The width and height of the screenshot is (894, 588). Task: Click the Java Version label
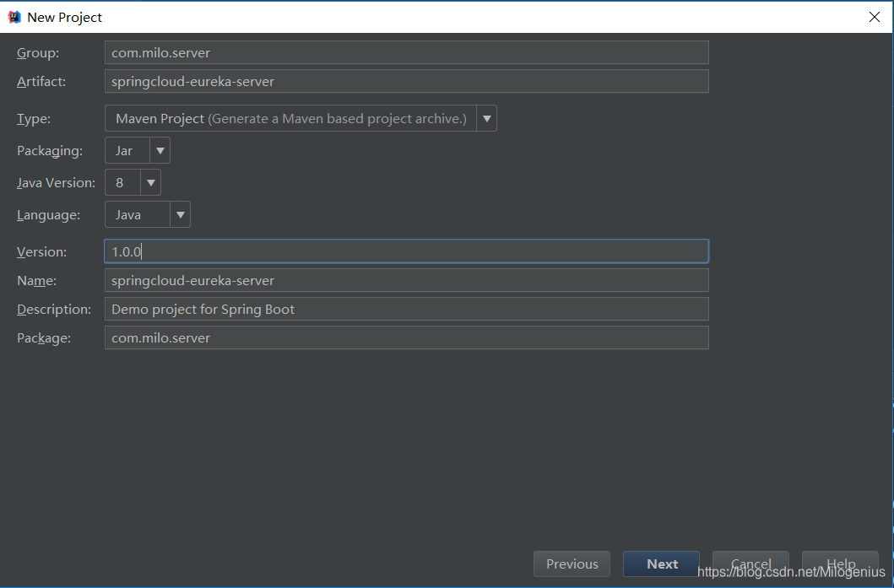(56, 183)
